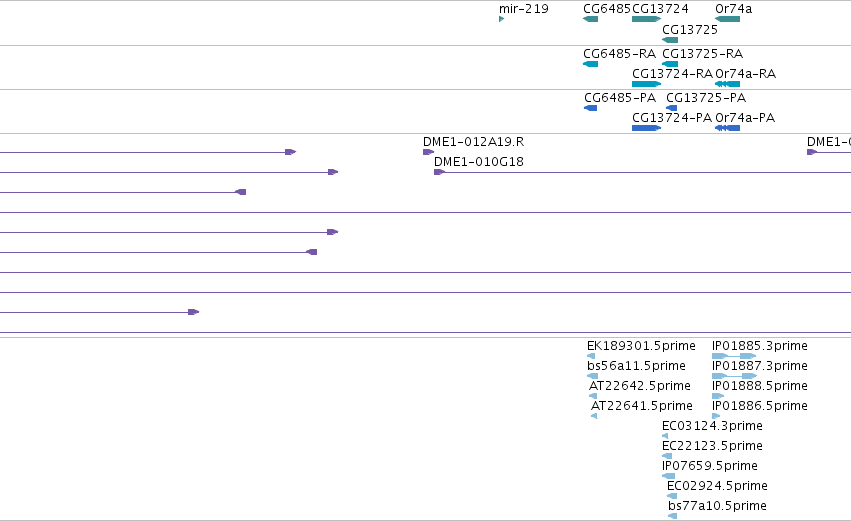Select the EC02924.5prime EST glyph
This screenshot has width=851, height=521.
[672, 496]
